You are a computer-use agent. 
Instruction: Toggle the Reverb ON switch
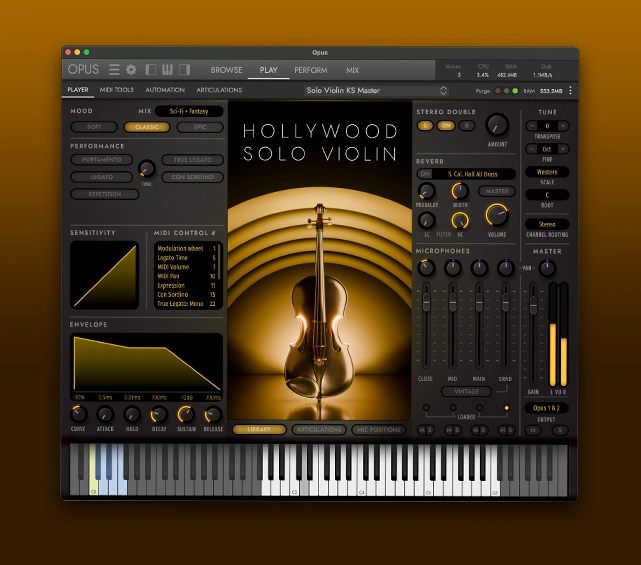[425, 174]
